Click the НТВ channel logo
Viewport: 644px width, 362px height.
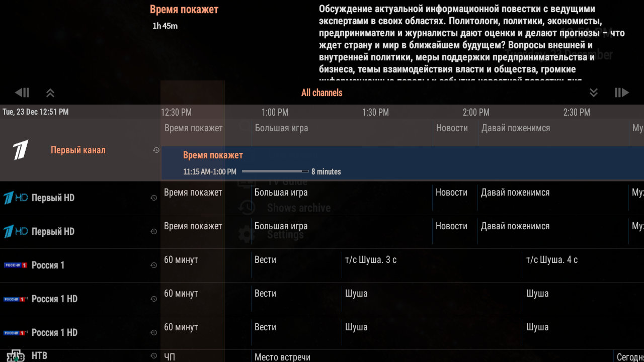pyautogui.click(x=16, y=355)
